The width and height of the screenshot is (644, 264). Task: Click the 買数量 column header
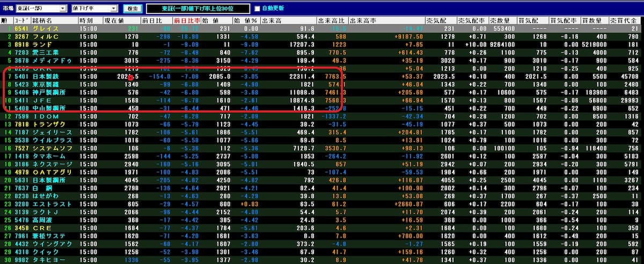592,20
